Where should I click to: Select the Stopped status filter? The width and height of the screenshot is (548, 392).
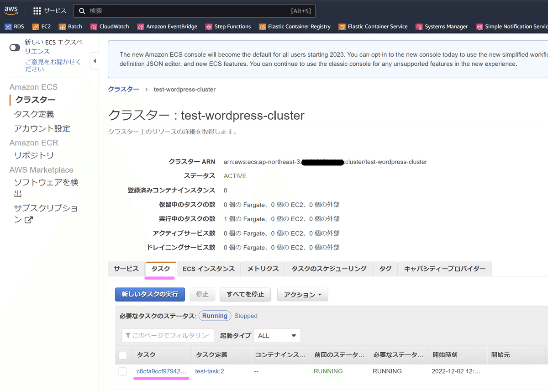tap(246, 316)
